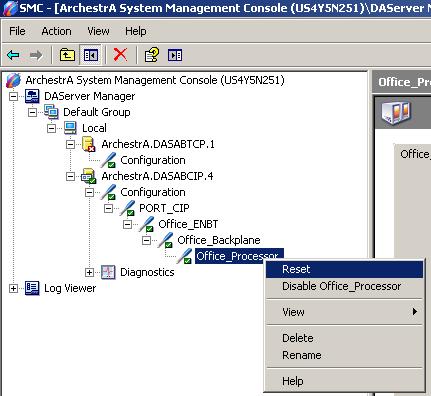431x396 pixels.
Task: Click the Office_ENBT node icon
Action: pos(146,224)
